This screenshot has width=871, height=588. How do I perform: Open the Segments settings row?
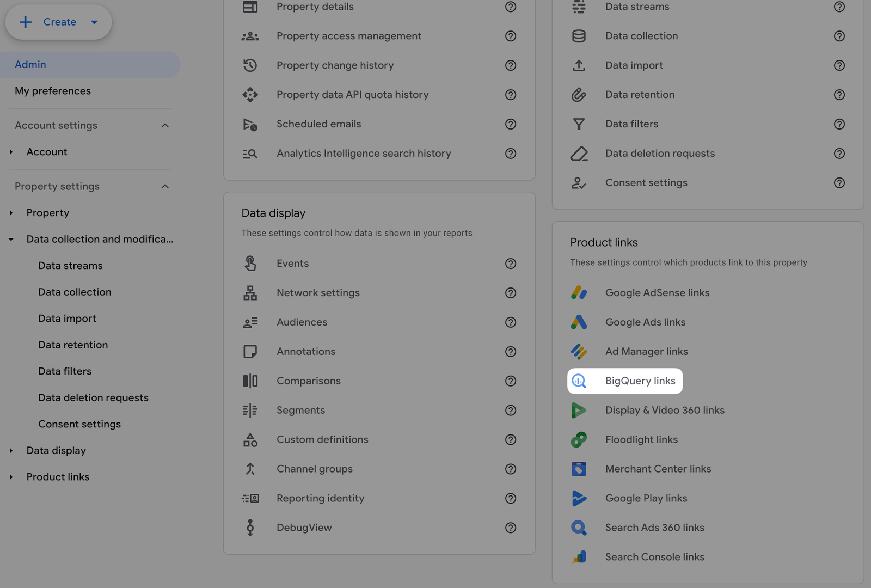click(379, 411)
